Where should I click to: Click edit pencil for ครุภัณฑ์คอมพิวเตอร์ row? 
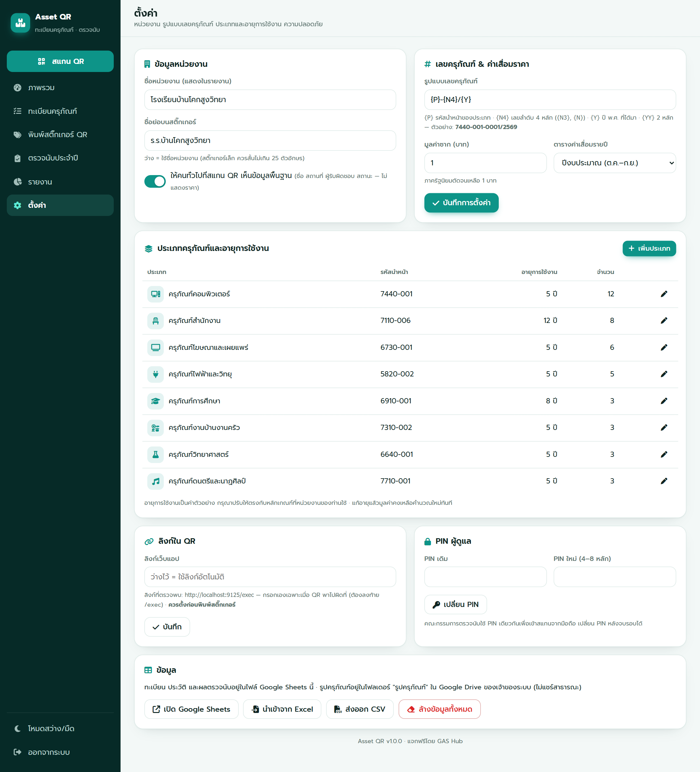coord(664,294)
